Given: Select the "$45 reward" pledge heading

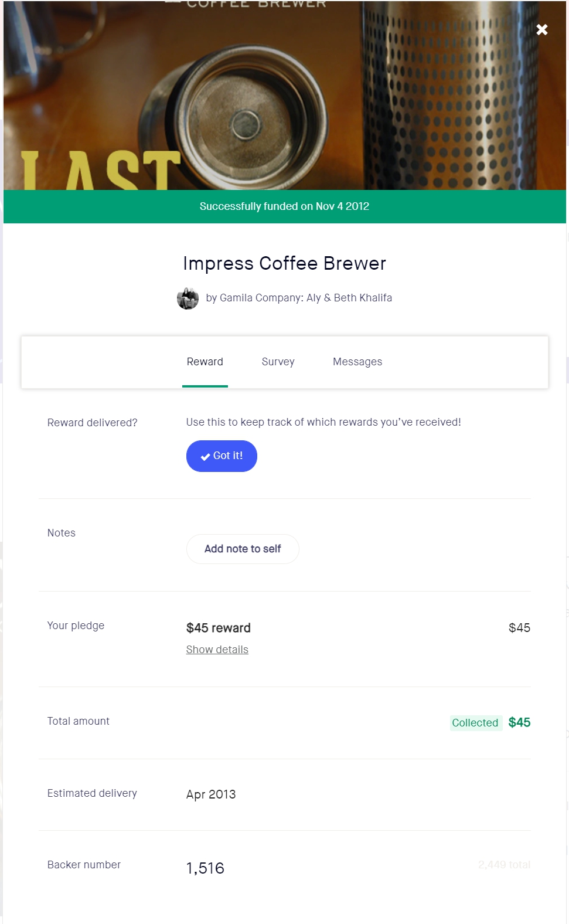Looking at the screenshot, I should (x=219, y=628).
